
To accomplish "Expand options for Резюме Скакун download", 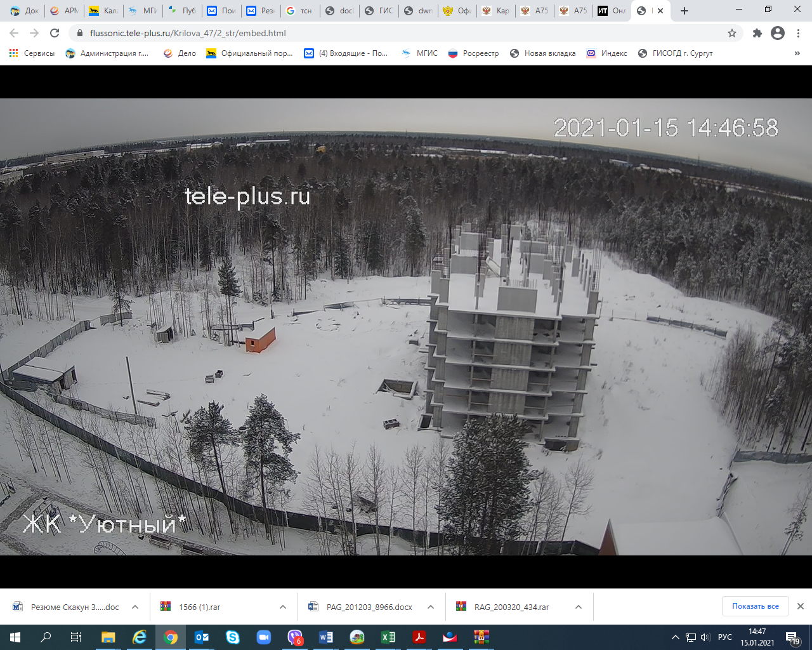I will pos(135,607).
